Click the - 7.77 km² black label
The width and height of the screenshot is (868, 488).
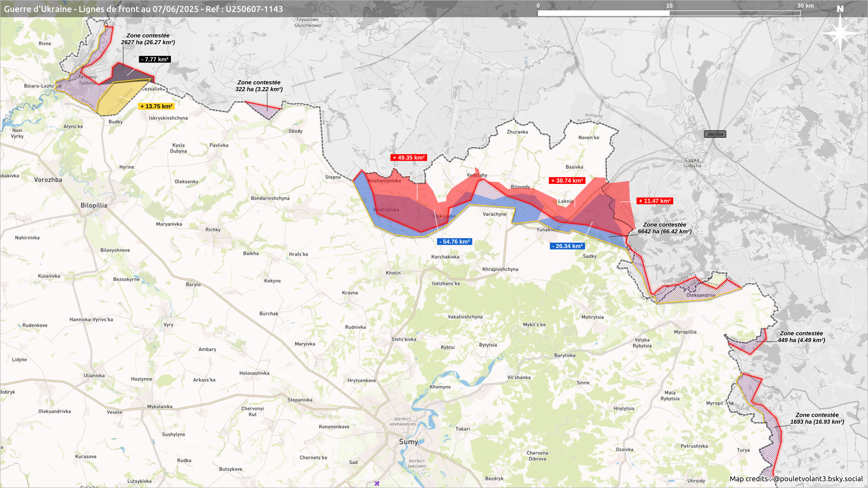coord(155,60)
